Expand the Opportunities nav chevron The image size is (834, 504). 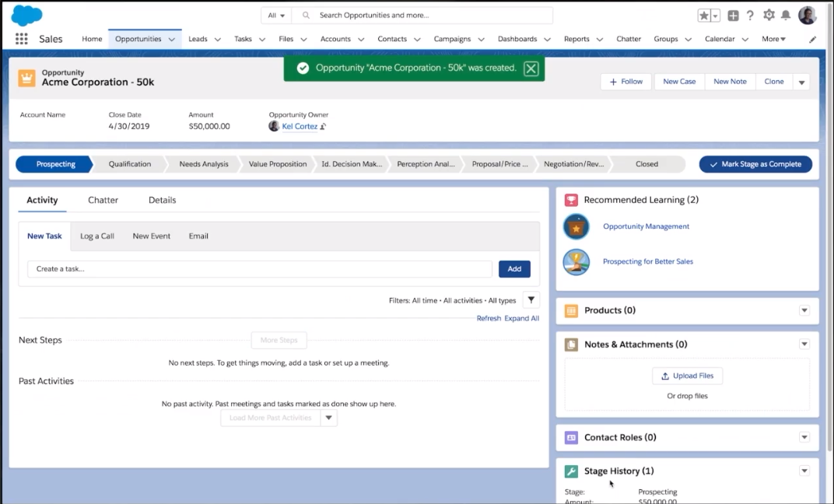pyautogui.click(x=172, y=40)
